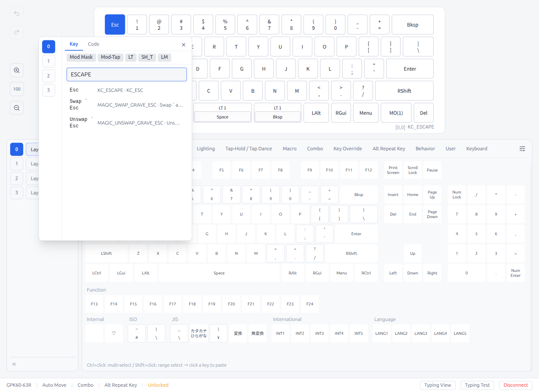Image resolution: width=539 pixels, height=392 pixels.
Task: Select the Esc key on layout
Action: point(115,25)
